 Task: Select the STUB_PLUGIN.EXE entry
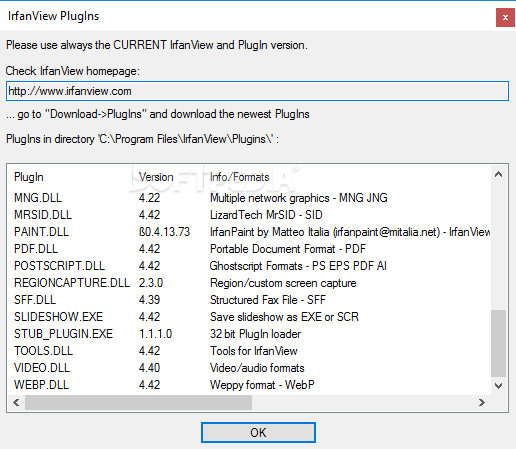tap(249, 334)
